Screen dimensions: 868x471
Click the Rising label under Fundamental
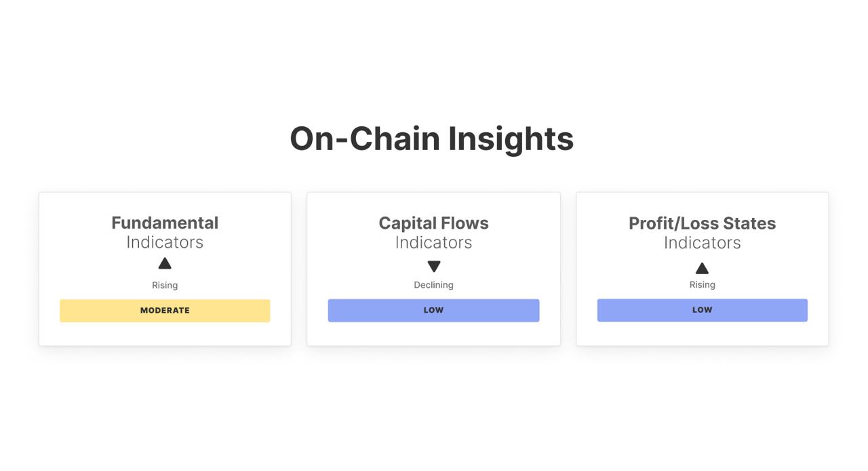point(165,285)
